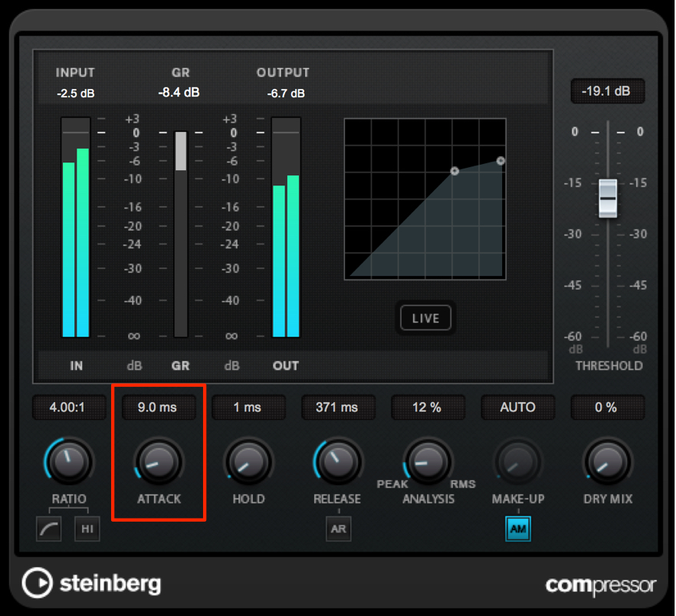Click the Attack knob
Viewport: 676px width, 616px height.
pos(159,462)
